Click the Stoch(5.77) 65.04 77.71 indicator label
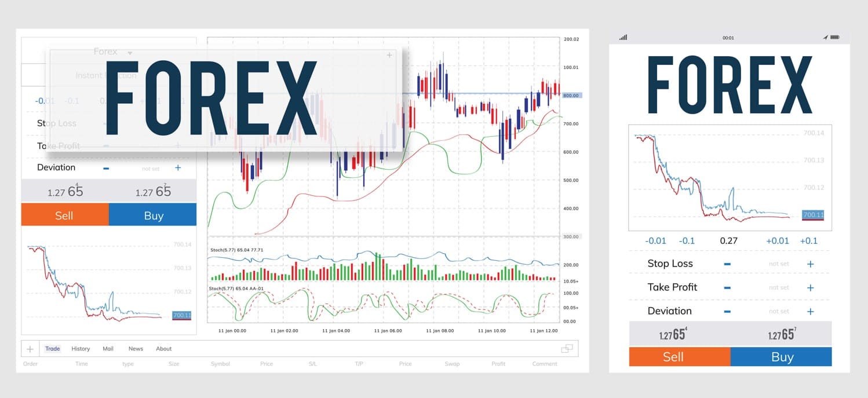868x398 pixels. click(x=236, y=250)
